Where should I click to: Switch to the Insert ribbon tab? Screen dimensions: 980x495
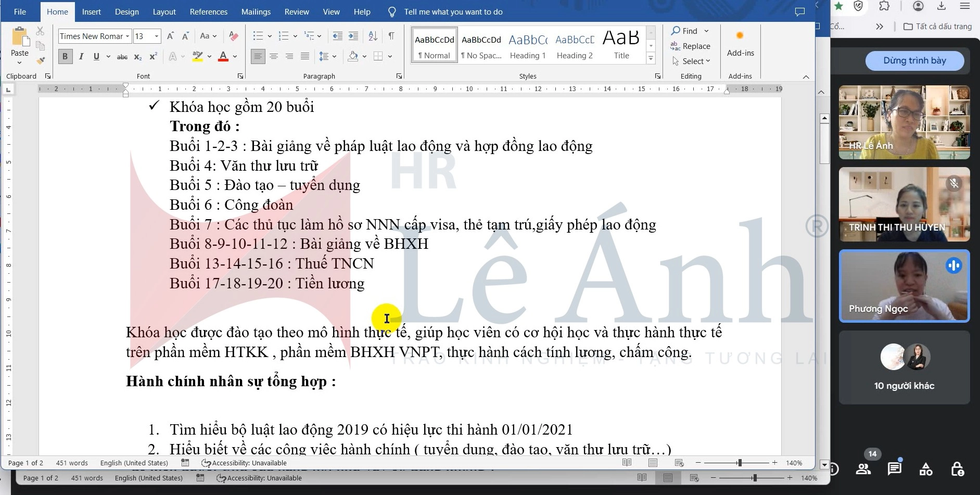91,11
